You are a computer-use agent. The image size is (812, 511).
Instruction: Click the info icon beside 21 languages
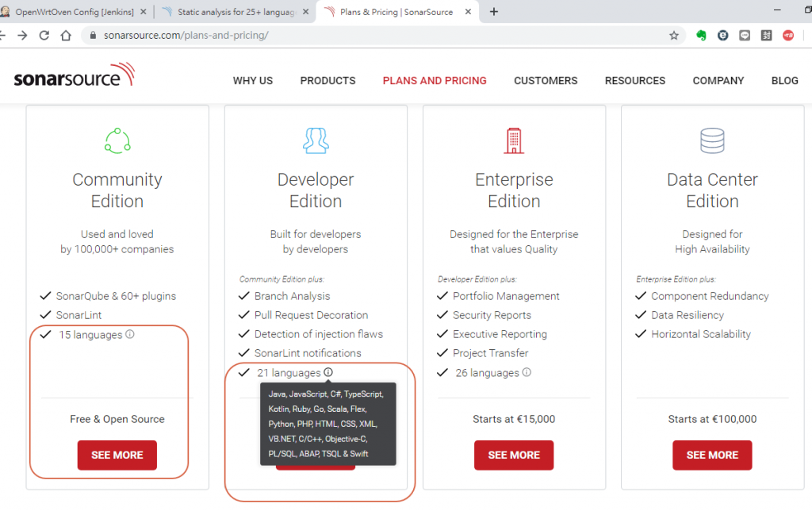[328, 372]
